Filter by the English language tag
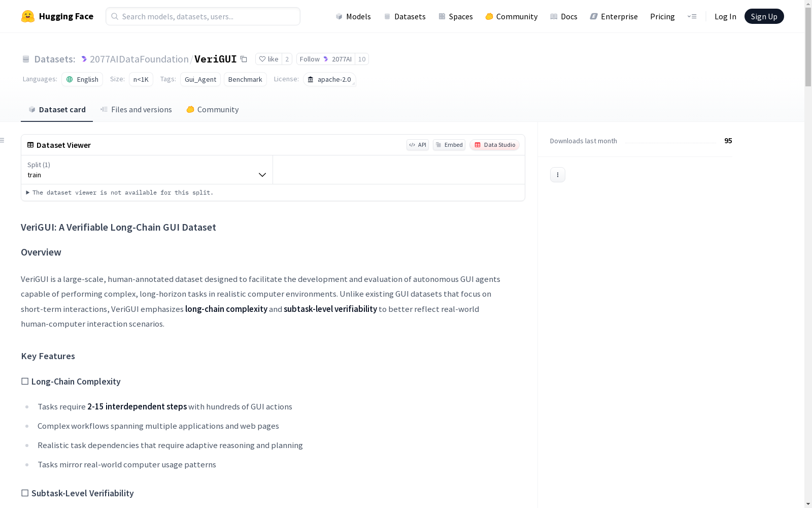The image size is (812, 508). coord(82,79)
